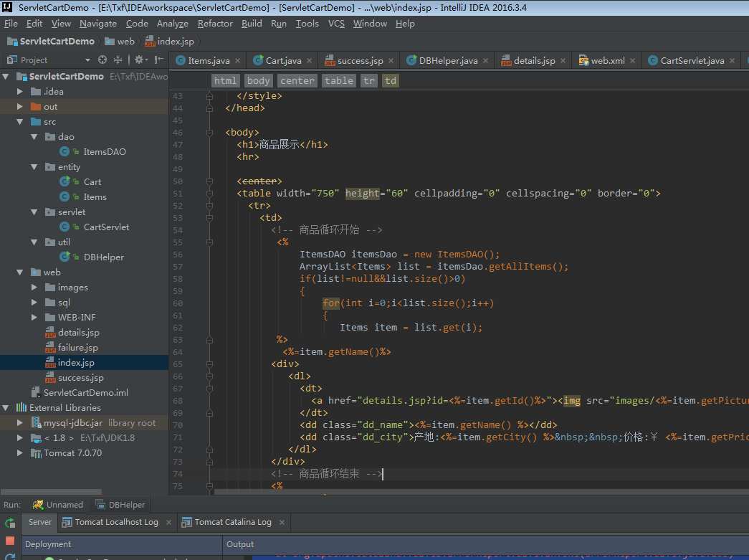Expand the Tomcat 7.0.70 library
Screen dimensions: 749x560
click(19, 452)
